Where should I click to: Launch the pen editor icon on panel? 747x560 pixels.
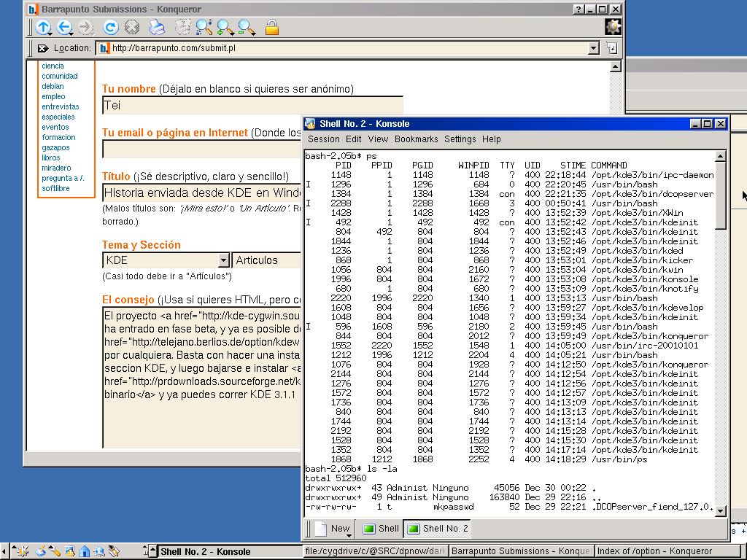114,551
